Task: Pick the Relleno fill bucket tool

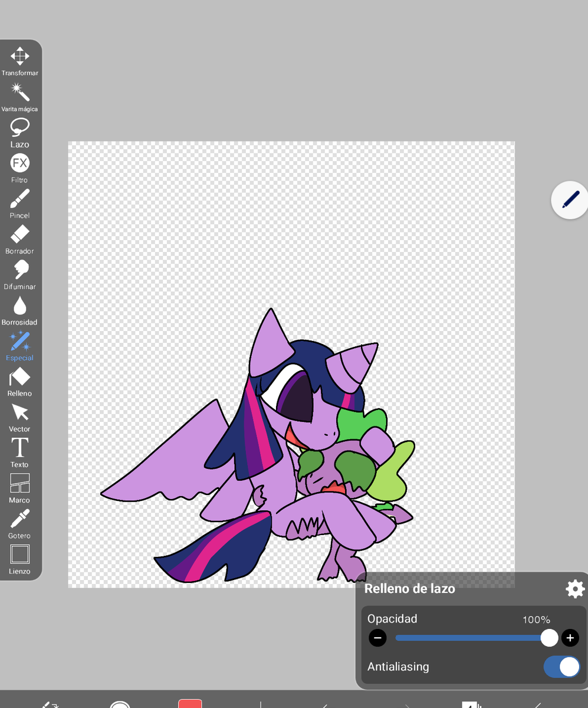Action: 20,382
